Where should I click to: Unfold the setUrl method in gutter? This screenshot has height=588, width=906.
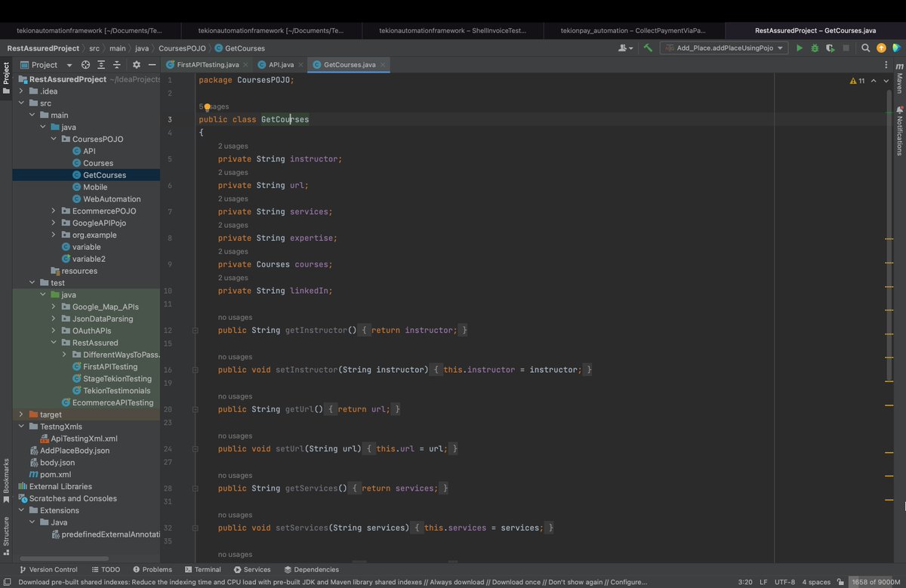pyautogui.click(x=195, y=449)
